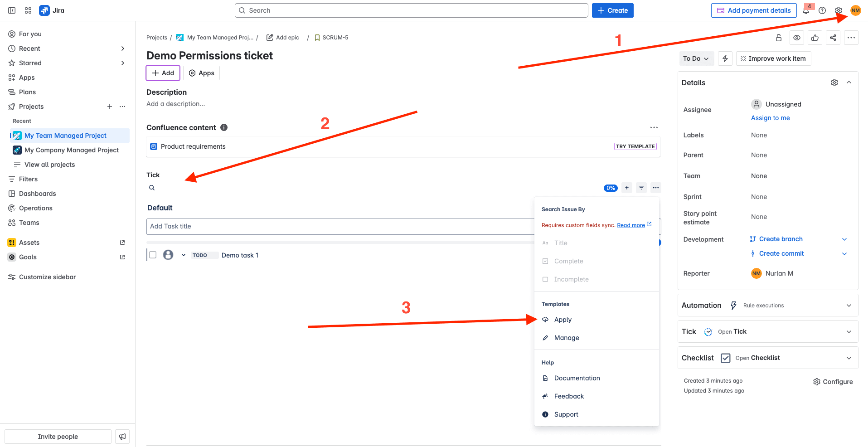
Task: Open the work item more actions menu
Action: click(x=851, y=38)
